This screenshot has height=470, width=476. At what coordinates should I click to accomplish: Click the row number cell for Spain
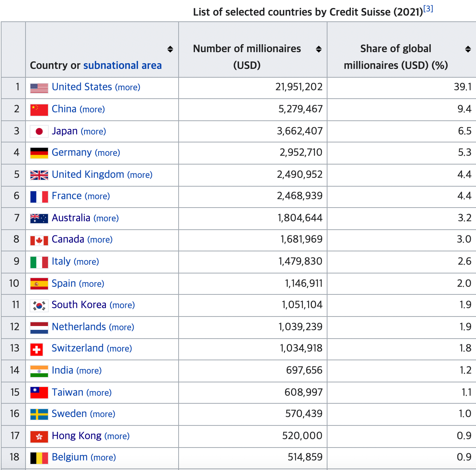(13, 283)
